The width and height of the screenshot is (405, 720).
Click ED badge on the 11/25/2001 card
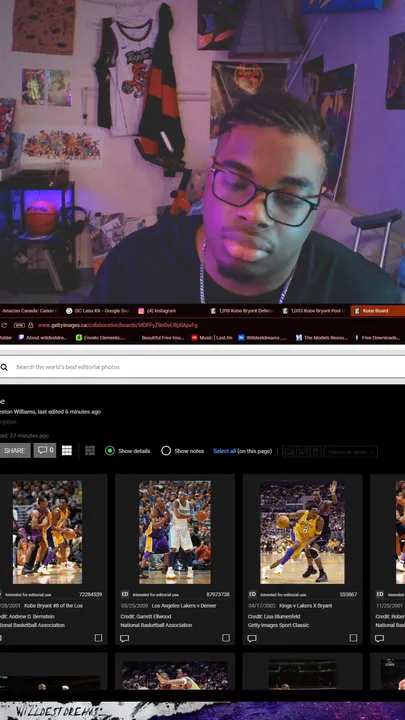(x=380, y=594)
